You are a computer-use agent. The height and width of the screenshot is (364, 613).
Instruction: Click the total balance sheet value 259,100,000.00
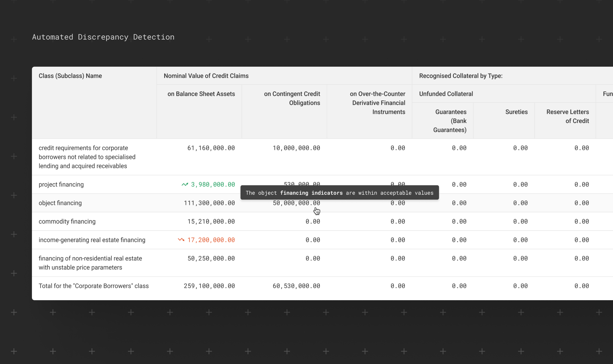tap(209, 286)
